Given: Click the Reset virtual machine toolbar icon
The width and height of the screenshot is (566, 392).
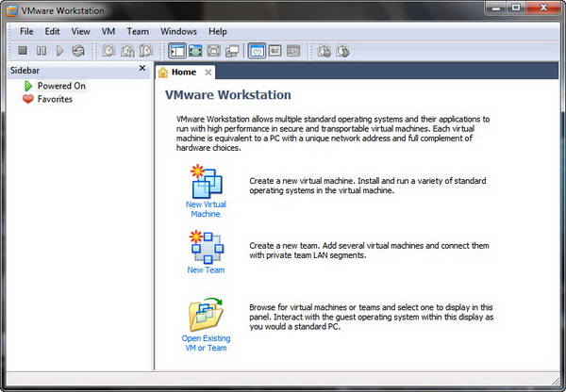Looking at the screenshot, I should click(x=78, y=51).
